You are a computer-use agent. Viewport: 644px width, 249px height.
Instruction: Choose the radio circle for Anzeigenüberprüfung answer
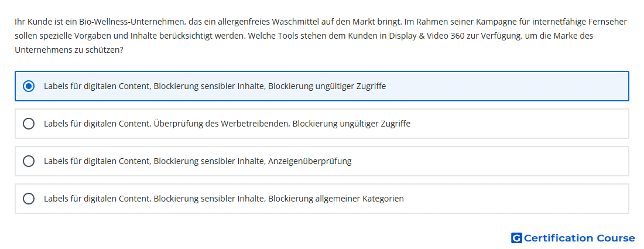29,161
